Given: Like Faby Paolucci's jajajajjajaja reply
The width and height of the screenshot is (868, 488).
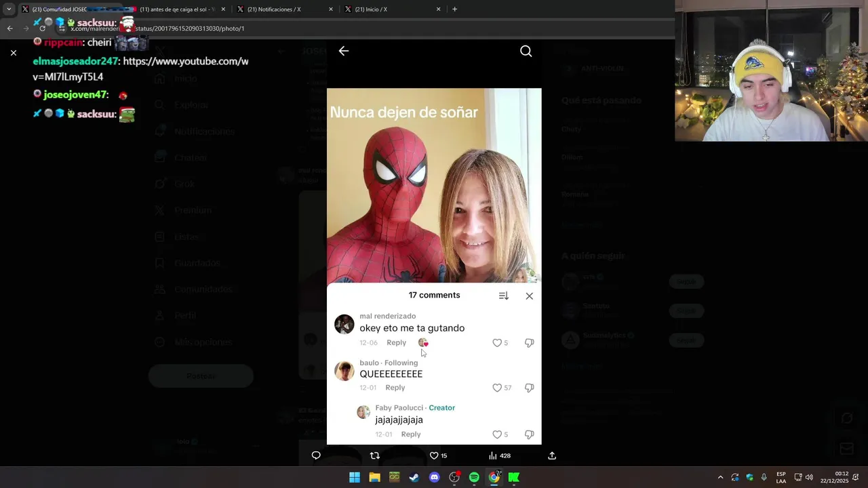Looking at the screenshot, I should point(497,434).
